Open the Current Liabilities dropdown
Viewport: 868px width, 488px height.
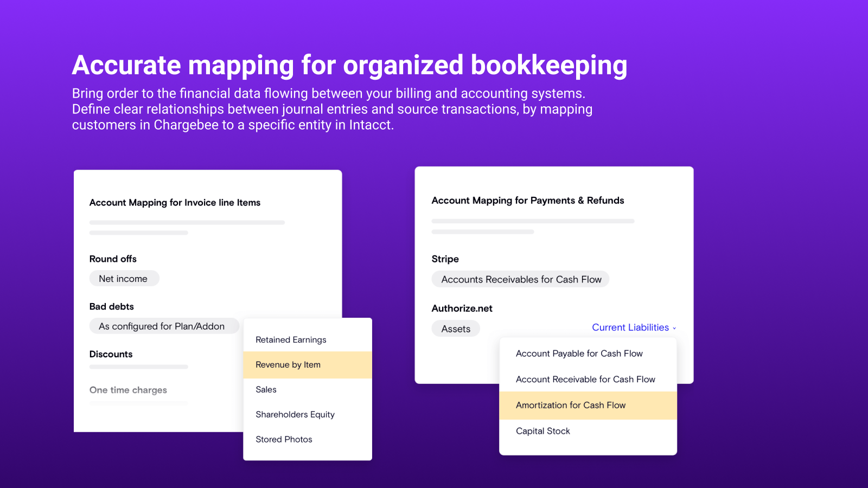pyautogui.click(x=630, y=328)
